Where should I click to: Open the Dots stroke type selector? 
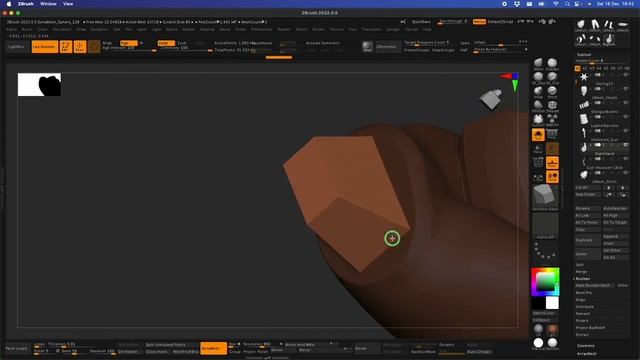pos(545,251)
